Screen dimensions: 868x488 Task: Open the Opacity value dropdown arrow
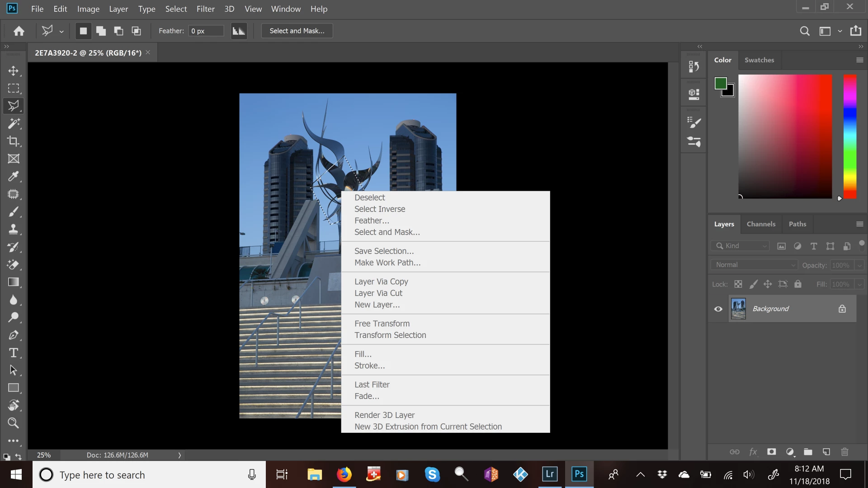859,265
